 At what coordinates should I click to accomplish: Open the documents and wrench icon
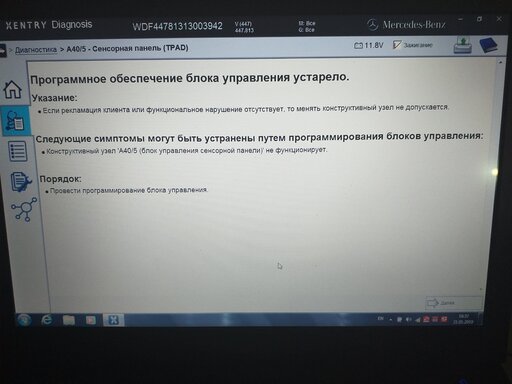[21, 181]
